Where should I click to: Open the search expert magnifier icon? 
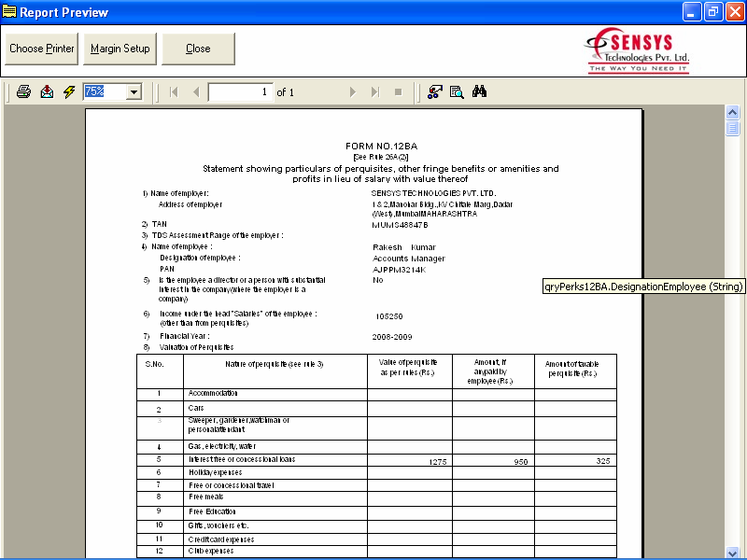457,91
